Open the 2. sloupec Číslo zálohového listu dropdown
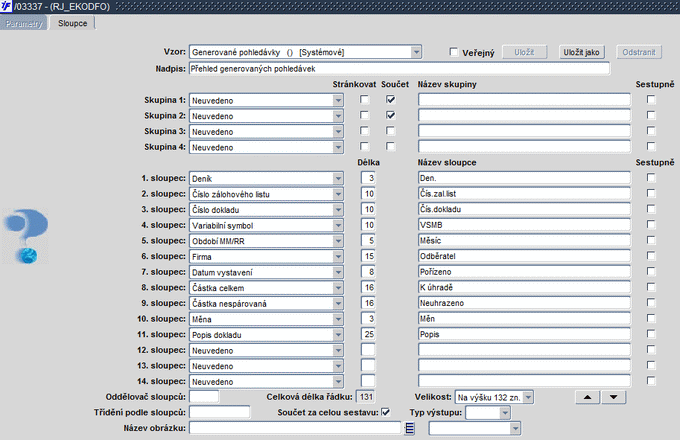This screenshot has width=680, height=440. (338, 194)
